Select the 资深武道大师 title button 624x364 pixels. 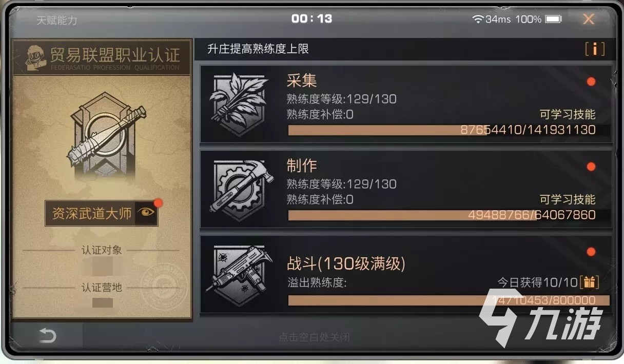point(102,213)
